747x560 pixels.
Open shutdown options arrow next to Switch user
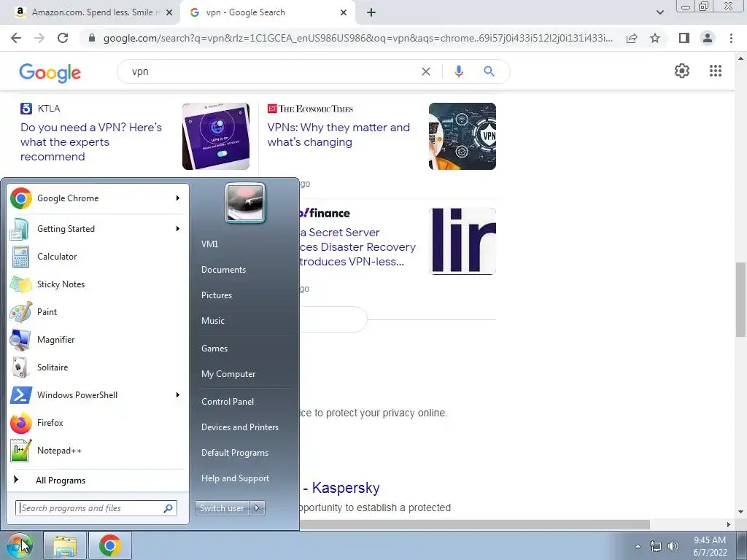pos(258,508)
